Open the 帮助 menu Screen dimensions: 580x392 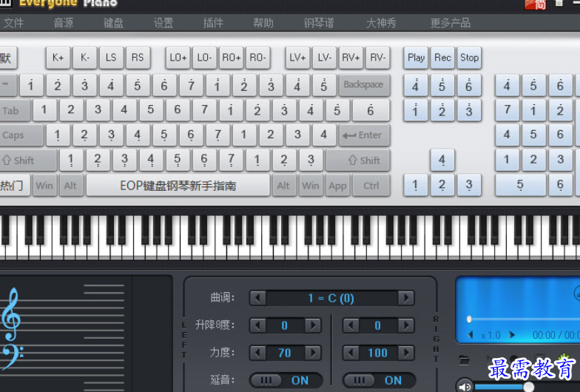(x=263, y=23)
